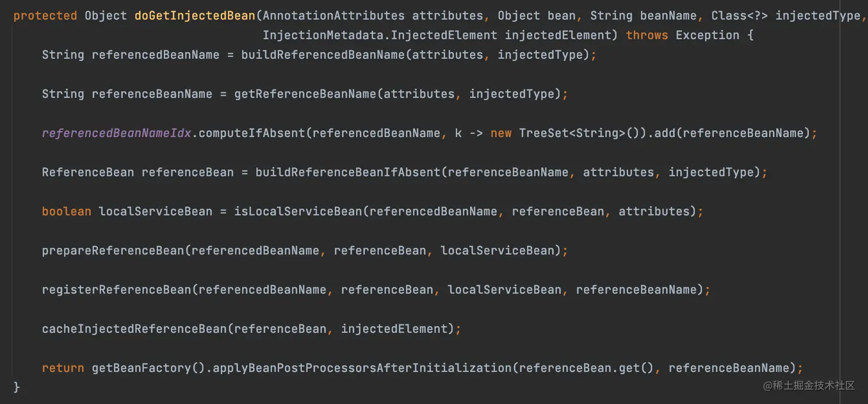Click the isLocalServiceBean method call
Image resolution: width=868 pixels, height=404 pixels.
pyautogui.click(x=298, y=211)
